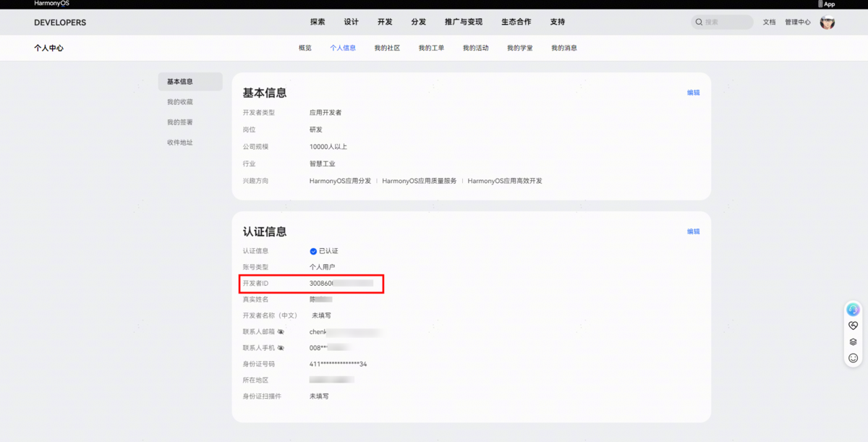Switch to the 我的工单 tab
This screenshot has width=868, height=442.
tap(431, 48)
